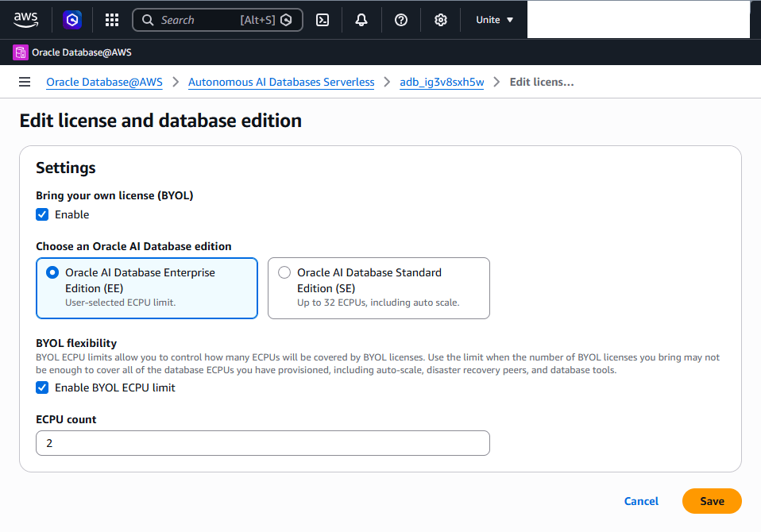761x532 pixels.
Task: Click the 'User-selected ECPU limit.' description
Action: click(121, 303)
